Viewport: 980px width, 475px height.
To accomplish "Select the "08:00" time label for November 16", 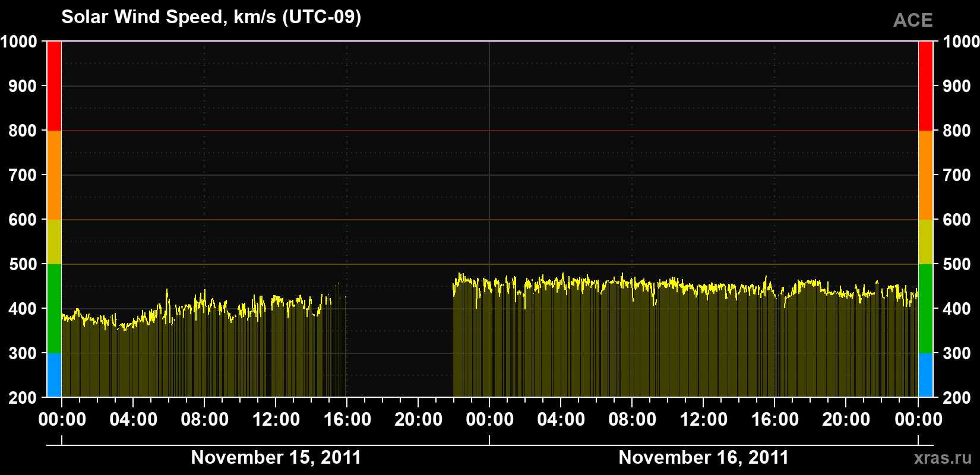I will (x=633, y=419).
